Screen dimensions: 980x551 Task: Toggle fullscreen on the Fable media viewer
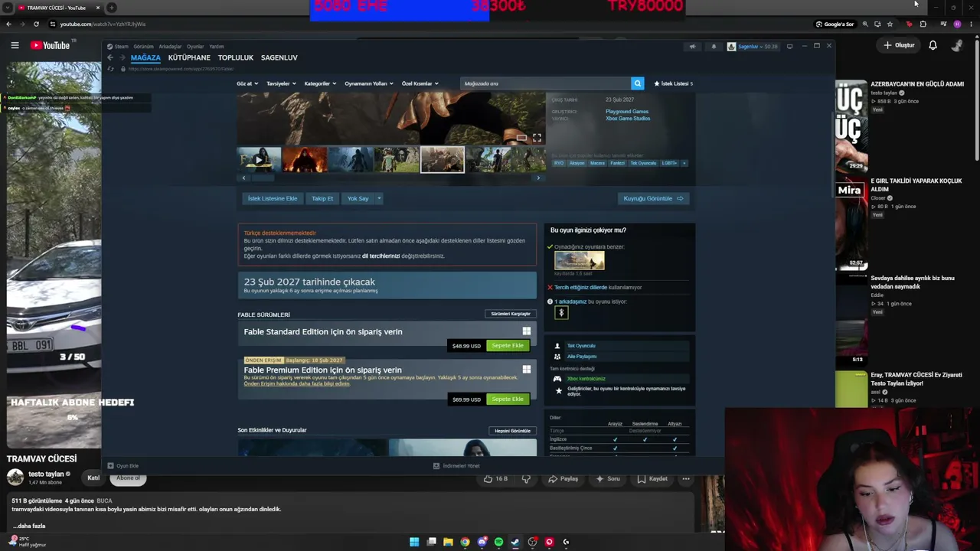[537, 138]
